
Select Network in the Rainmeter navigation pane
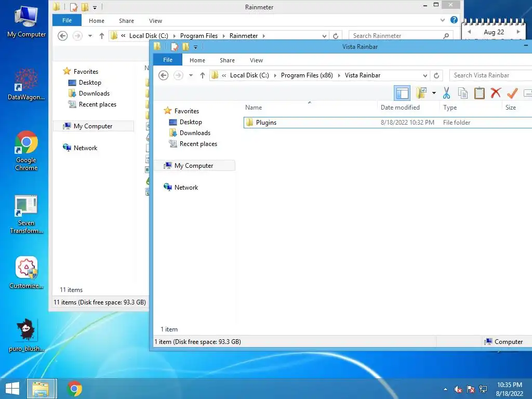(85, 148)
